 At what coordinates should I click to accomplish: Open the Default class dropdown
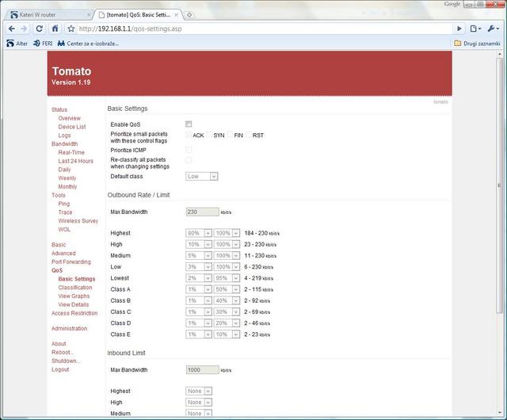(x=202, y=177)
